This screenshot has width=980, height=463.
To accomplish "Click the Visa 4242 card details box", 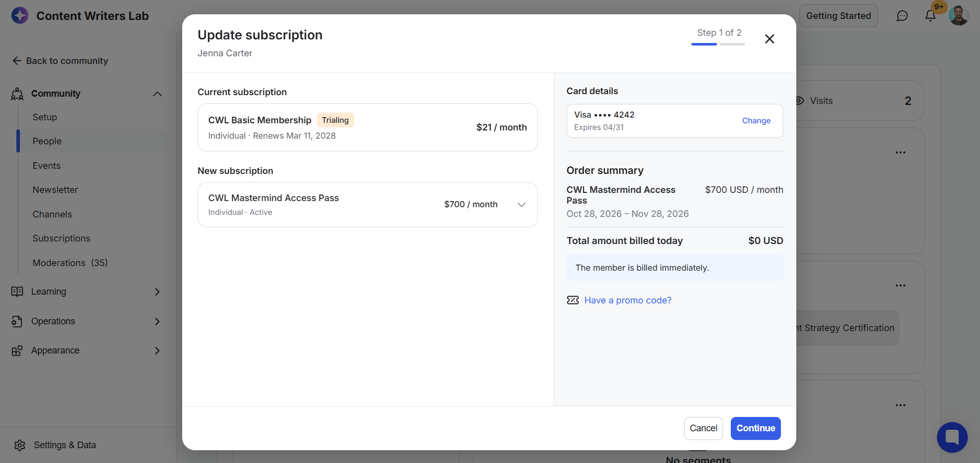I will point(674,121).
